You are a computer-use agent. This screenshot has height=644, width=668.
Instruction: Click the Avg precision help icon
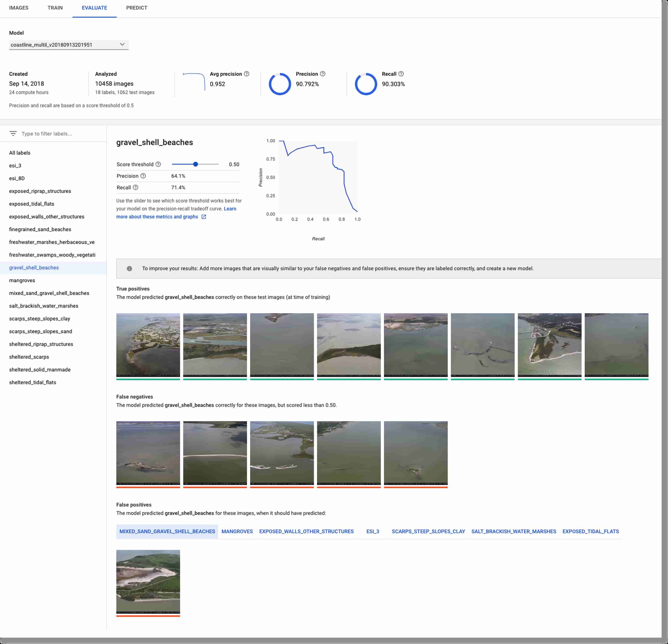246,74
